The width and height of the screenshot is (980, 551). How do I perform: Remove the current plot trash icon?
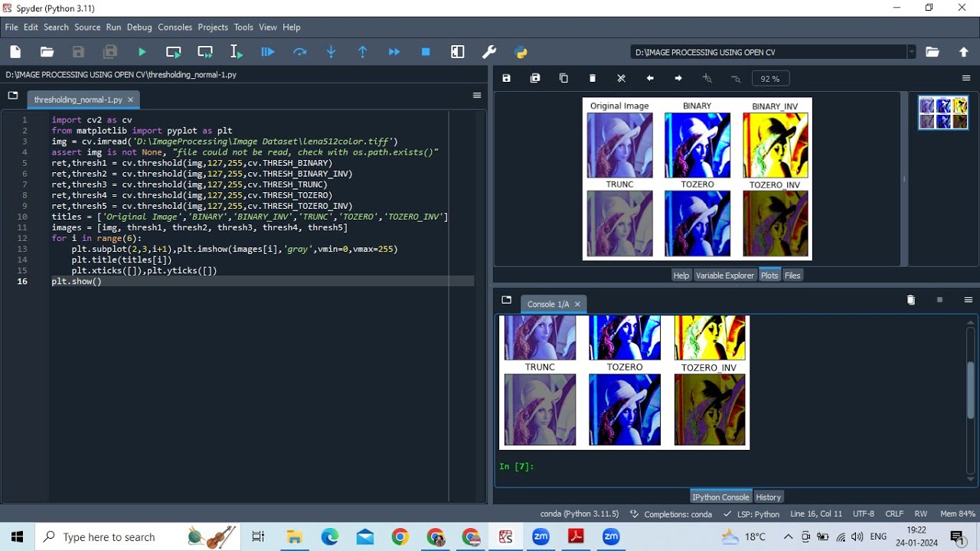coord(593,78)
